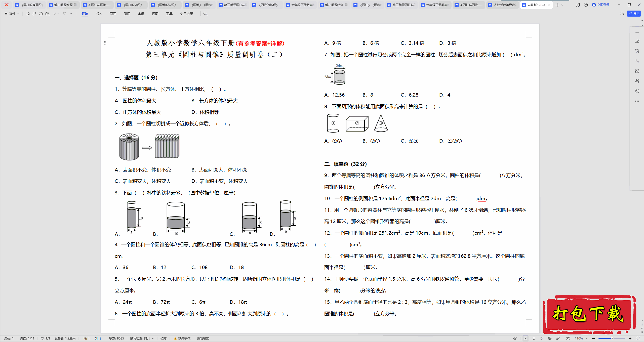Image resolution: width=644 pixels, height=342 pixels.
Task: Toggle eye-protection mode eye icon
Action: 515,338
